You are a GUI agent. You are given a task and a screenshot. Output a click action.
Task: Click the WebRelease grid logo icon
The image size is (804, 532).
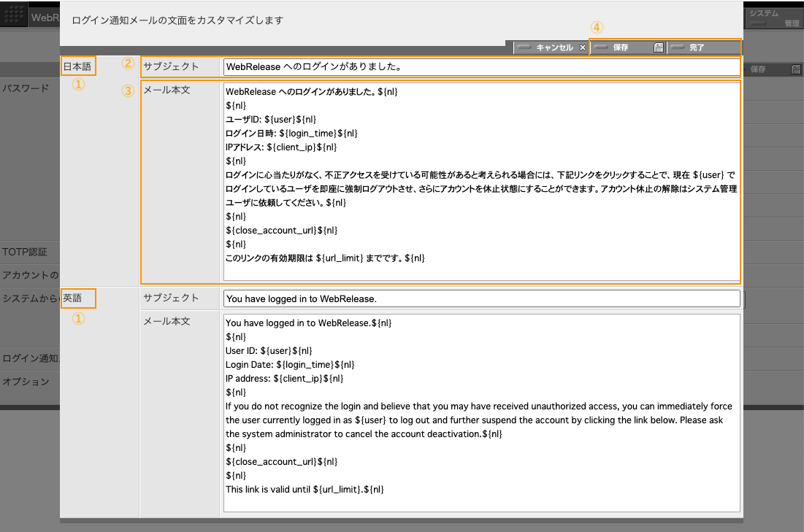[15, 18]
